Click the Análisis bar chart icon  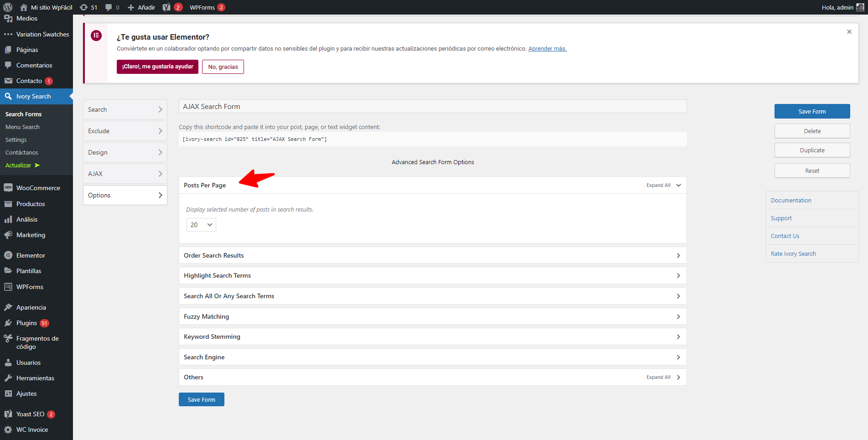pyautogui.click(x=8, y=219)
